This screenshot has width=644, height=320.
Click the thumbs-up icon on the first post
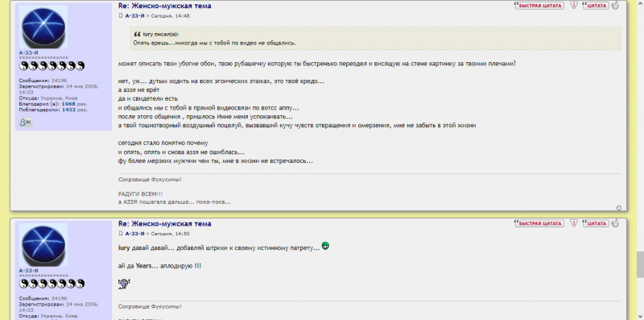click(615, 6)
